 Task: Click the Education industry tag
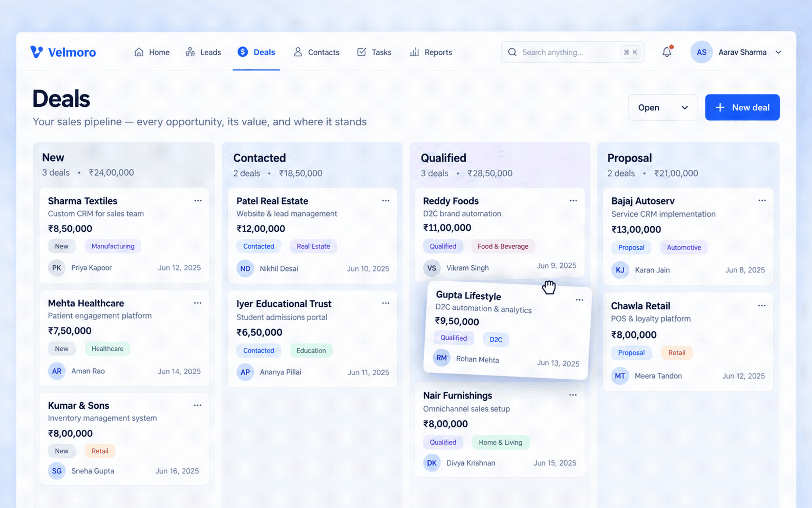[311, 351]
